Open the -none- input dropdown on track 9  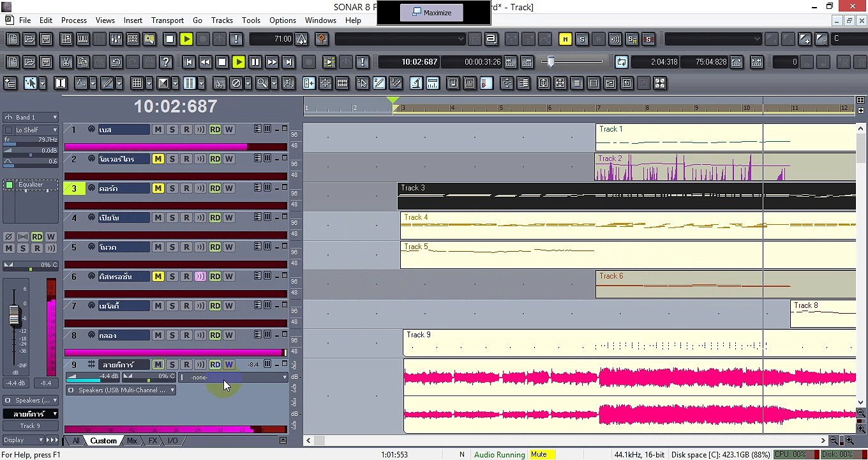coord(234,377)
